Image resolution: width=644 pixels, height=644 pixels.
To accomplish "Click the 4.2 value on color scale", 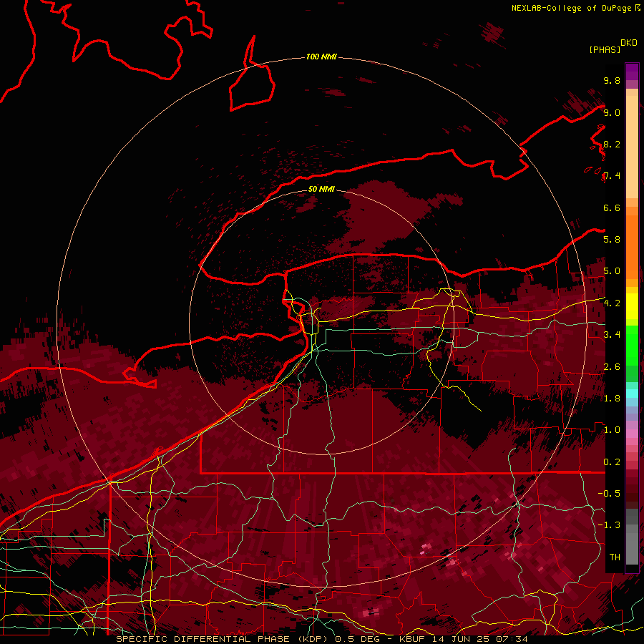I will coord(612,303).
